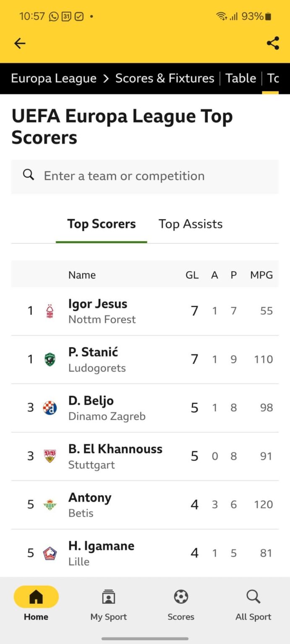This screenshot has height=644, width=290.
Task: Open Scores & Fixtures in navigation bar
Action: tap(165, 78)
